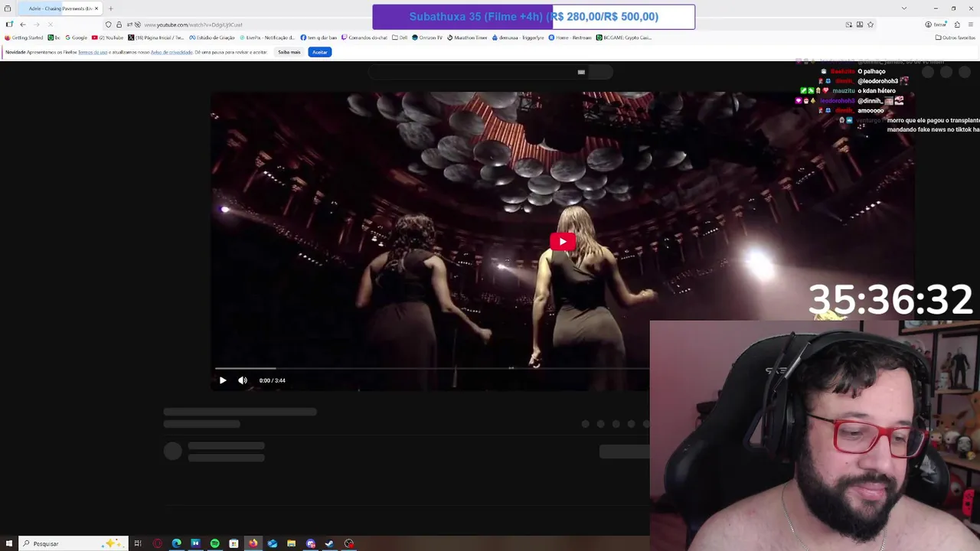The width and height of the screenshot is (980, 551).
Task: Open the BC.GAME Crypto Casino bookmark
Action: 624,37
